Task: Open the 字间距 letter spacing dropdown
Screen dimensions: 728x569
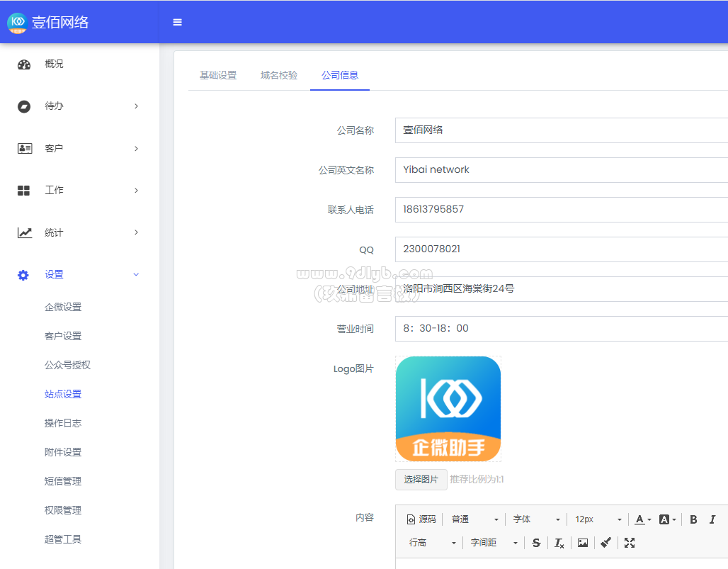Action: point(494,543)
